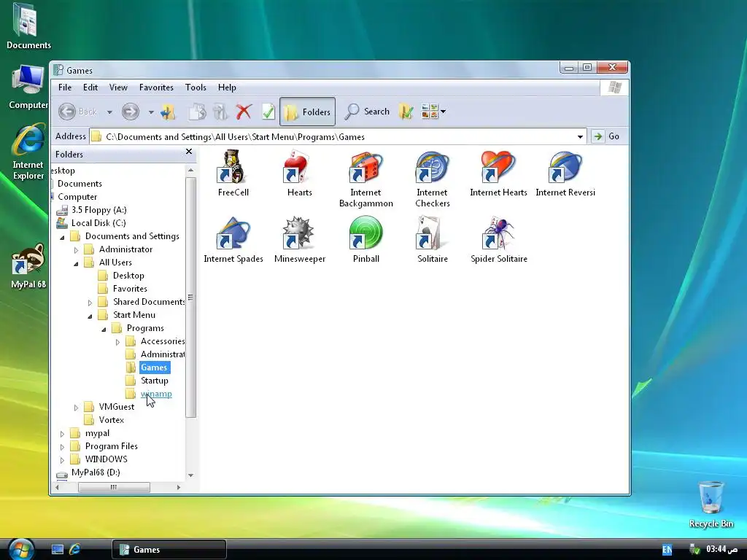Expand the Administrator folder node
The height and width of the screenshot is (560, 747).
coord(76,249)
